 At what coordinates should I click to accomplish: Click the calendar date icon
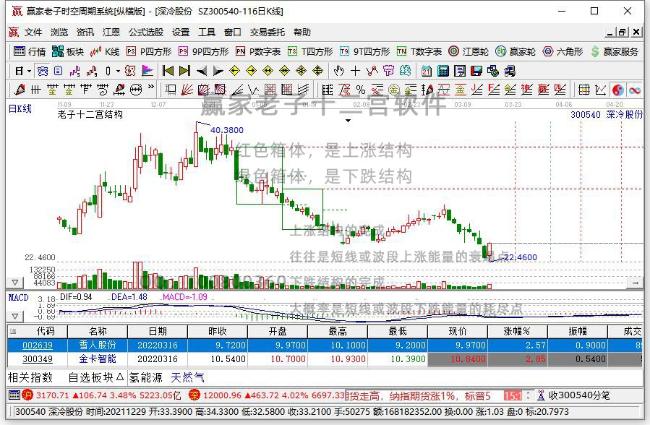(x=427, y=71)
